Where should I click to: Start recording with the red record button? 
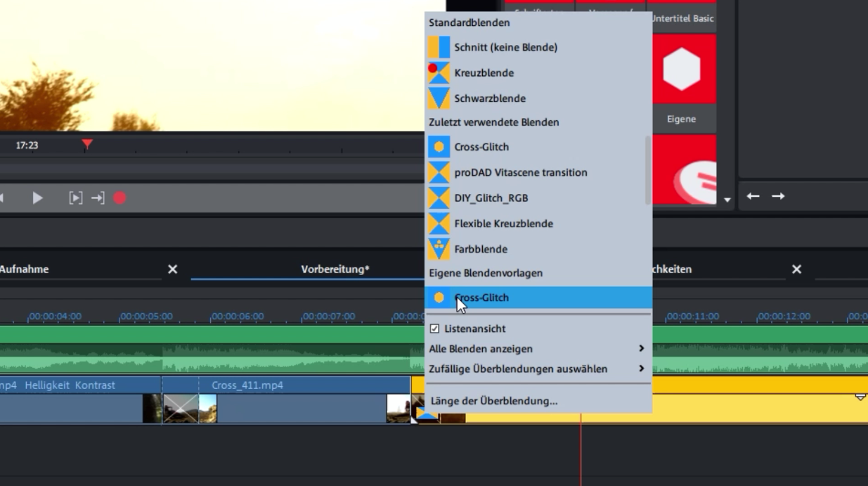(x=119, y=198)
